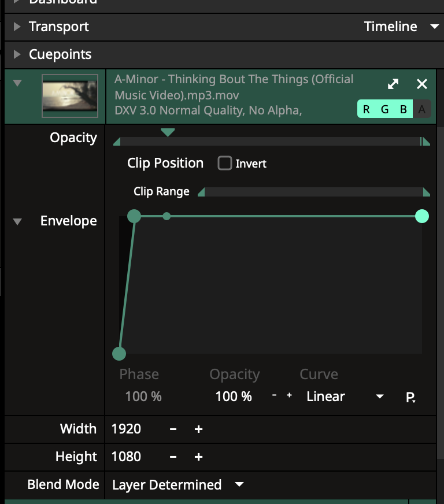Select the small middle envelope keyframe point
Screen dimensions: 444x504
166,216
